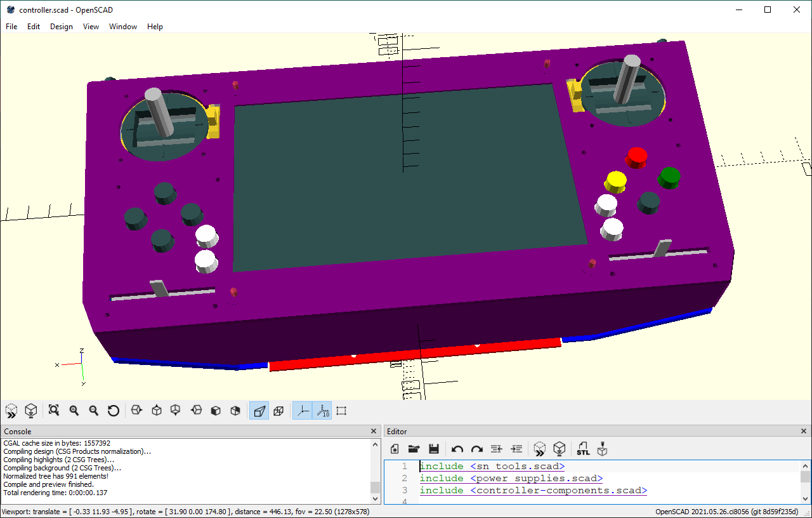Export the model with the STL icon
The height and width of the screenshot is (518, 812).
[x=583, y=449]
